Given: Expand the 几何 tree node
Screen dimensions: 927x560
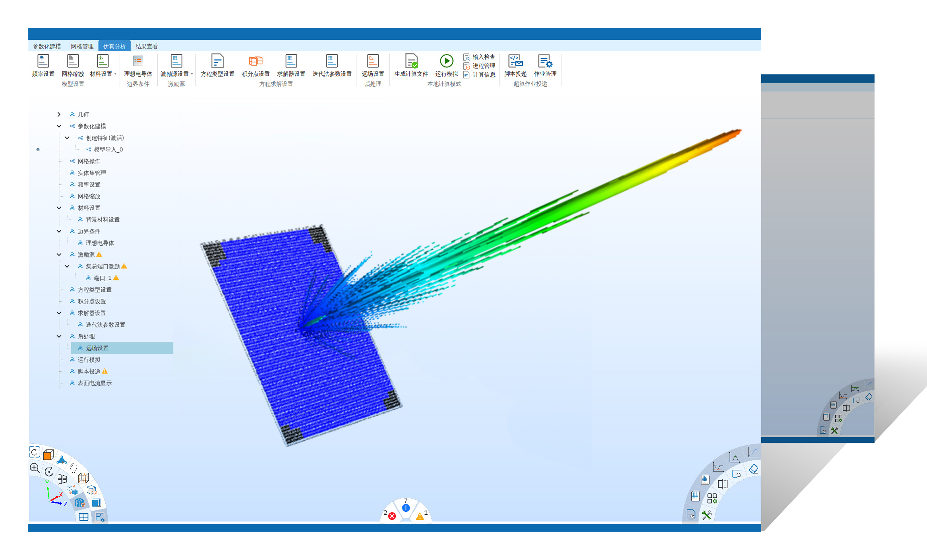Looking at the screenshot, I should pyautogui.click(x=59, y=114).
